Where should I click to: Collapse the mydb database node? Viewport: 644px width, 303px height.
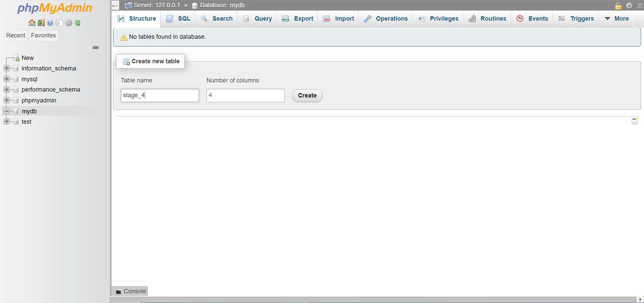click(x=6, y=111)
